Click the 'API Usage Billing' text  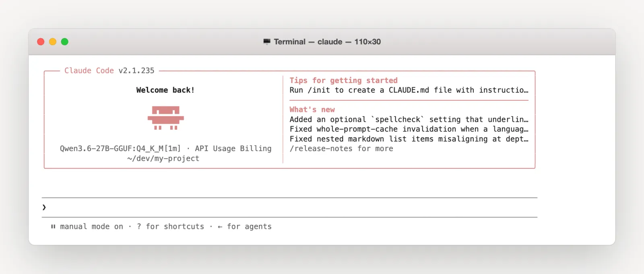pyautogui.click(x=233, y=148)
